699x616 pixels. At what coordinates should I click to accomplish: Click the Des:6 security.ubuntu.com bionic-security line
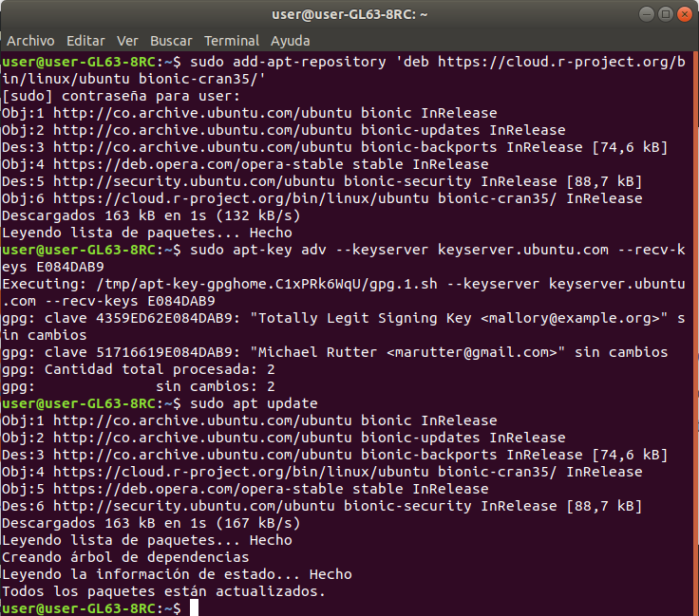pyautogui.click(x=322, y=506)
